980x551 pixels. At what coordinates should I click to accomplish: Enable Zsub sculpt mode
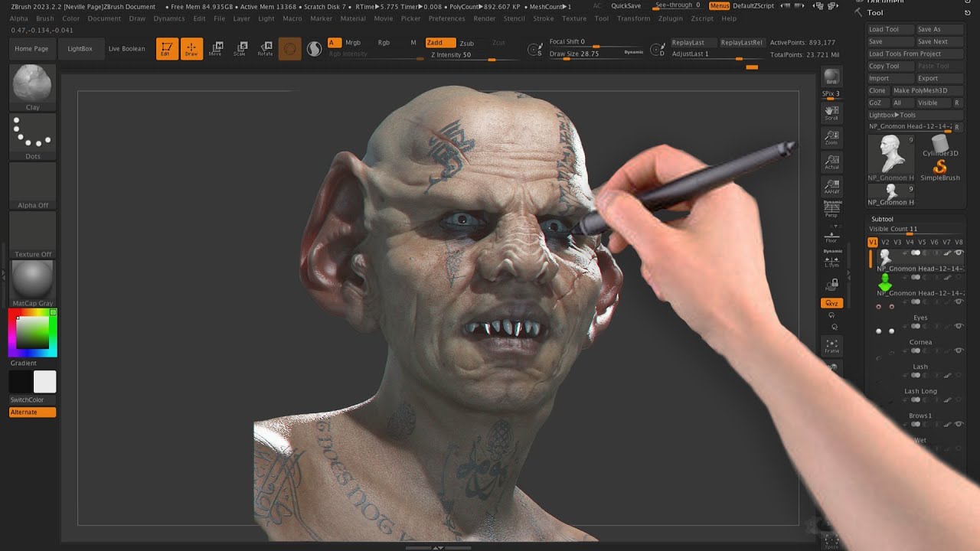point(466,43)
